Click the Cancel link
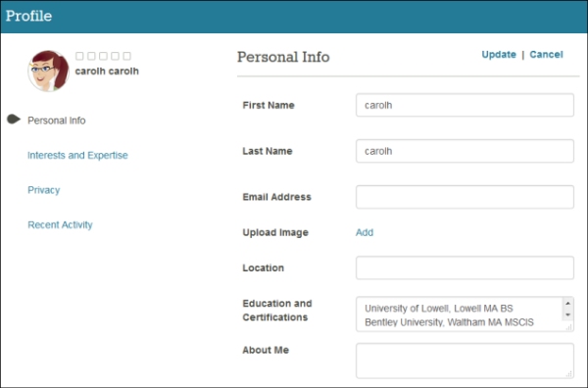Viewport: 588px width, 388px height. click(546, 54)
